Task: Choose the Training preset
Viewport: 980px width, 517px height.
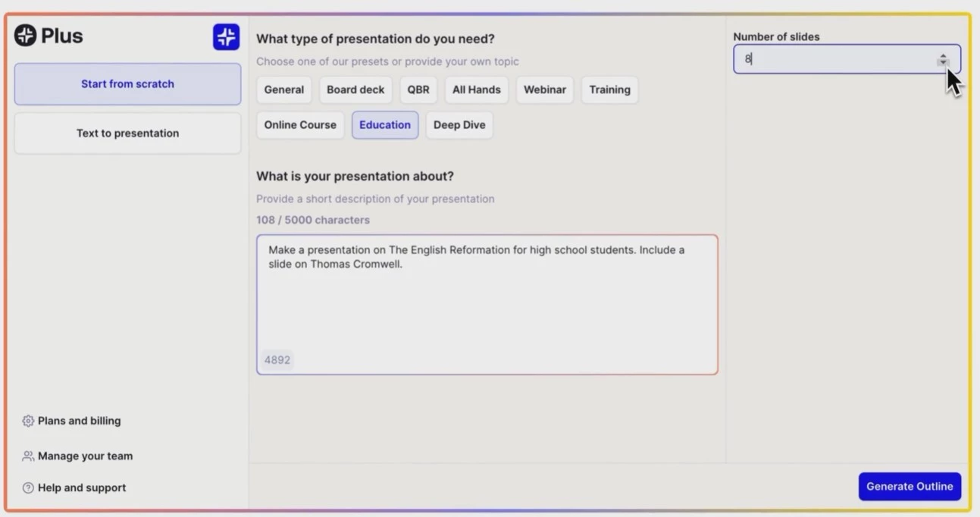Action: [x=610, y=89]
